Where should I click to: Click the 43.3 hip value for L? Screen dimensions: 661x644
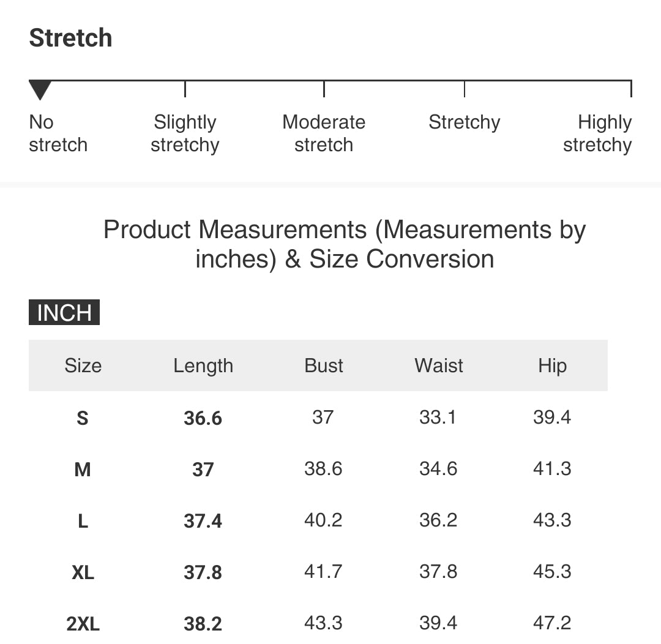pos(552,520)
